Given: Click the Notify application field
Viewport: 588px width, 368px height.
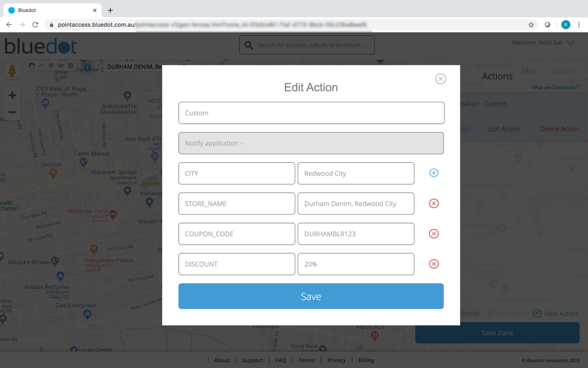Looking at the screenshot, I should pyautogui.click(x=311, y=143).
